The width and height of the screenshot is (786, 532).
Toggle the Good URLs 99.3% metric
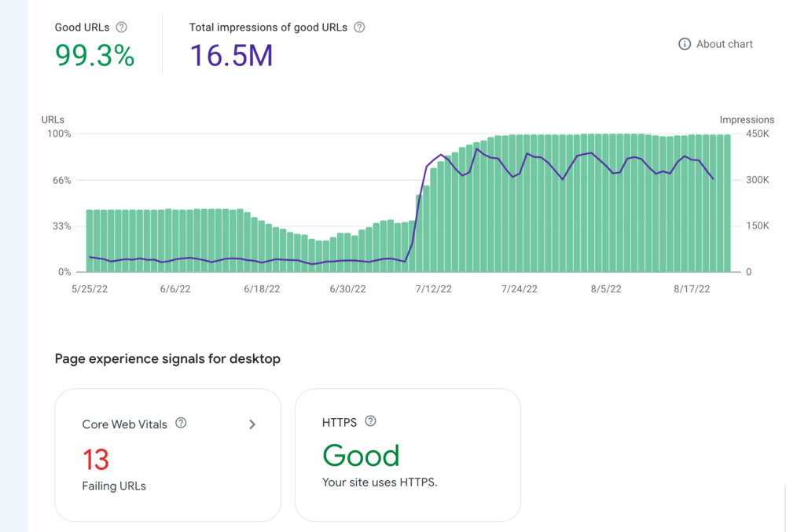tap(94, 56)
